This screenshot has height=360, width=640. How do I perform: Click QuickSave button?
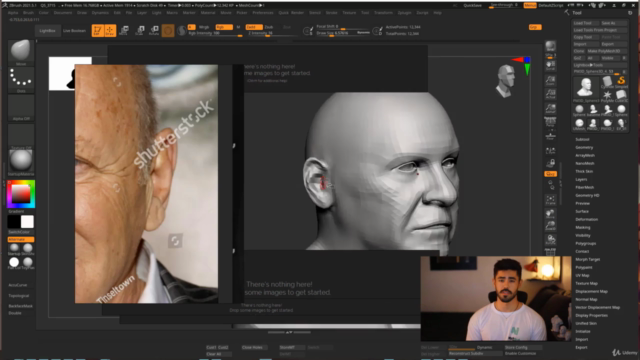473,5
